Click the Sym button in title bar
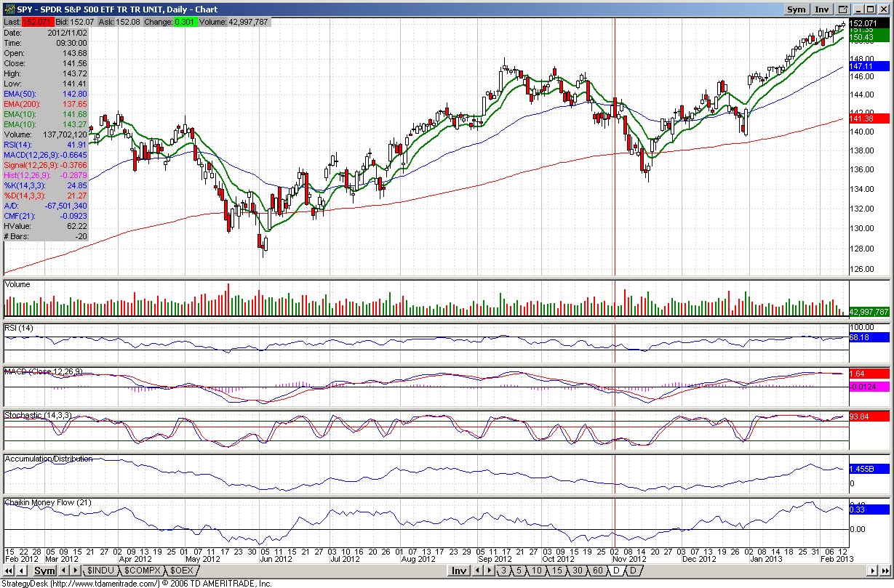This screenshot has width=894, height=588. coord(797,9)
